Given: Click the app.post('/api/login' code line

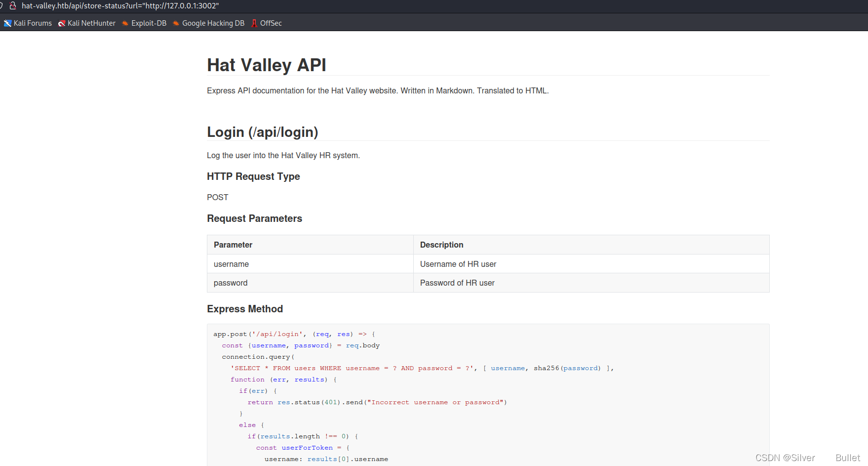Looking at the screenshot, I should click(x=294, y=334).
